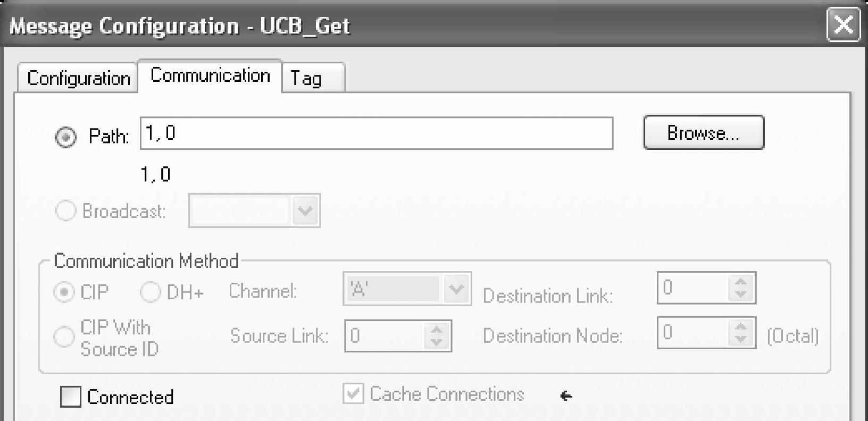Viewport: 868px width, 421px height.
Task: Increase the Destination Link value
Action: (740, 282)
